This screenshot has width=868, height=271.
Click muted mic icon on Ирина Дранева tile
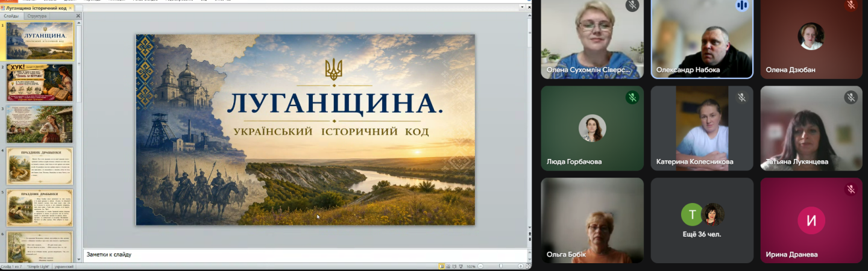point(851,189)
